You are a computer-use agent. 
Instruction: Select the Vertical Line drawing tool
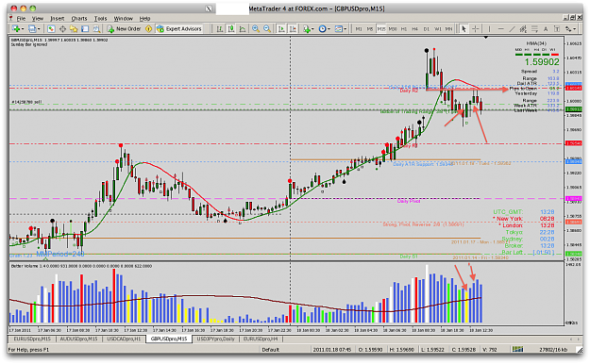tap(489, 29)
